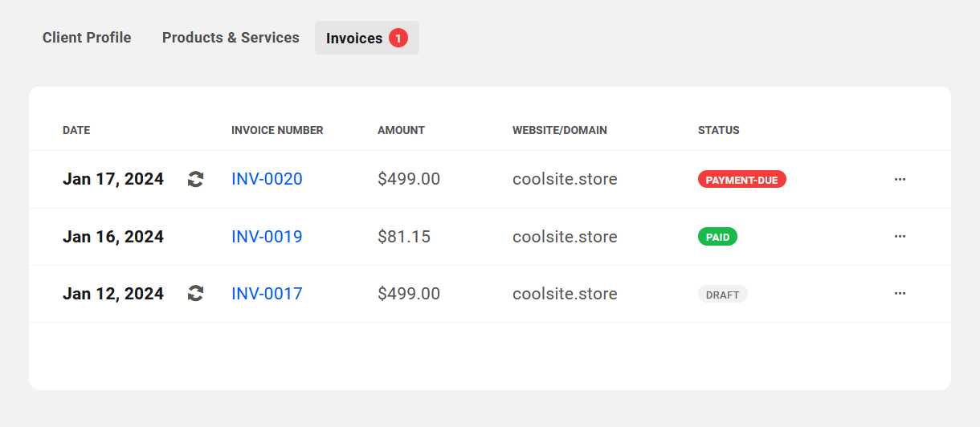The width and height of the screenshot is (980, 427).
Task: Click the DATE column header
Action: (x=76, y=130)
